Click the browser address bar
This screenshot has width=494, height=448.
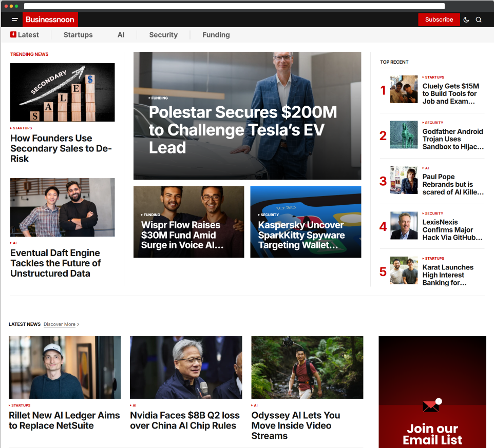pos(234,6)
